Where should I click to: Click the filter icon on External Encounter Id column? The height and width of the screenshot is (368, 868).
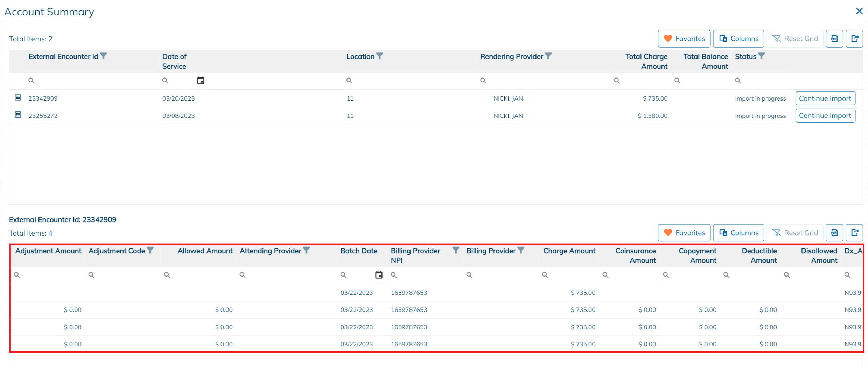[x=104, y=56]
